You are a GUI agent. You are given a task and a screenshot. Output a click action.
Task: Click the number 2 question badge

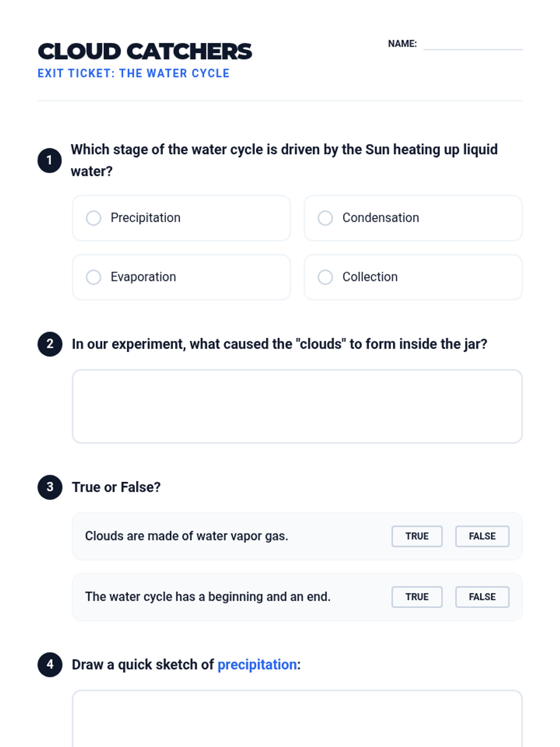(x=50, y=344)
